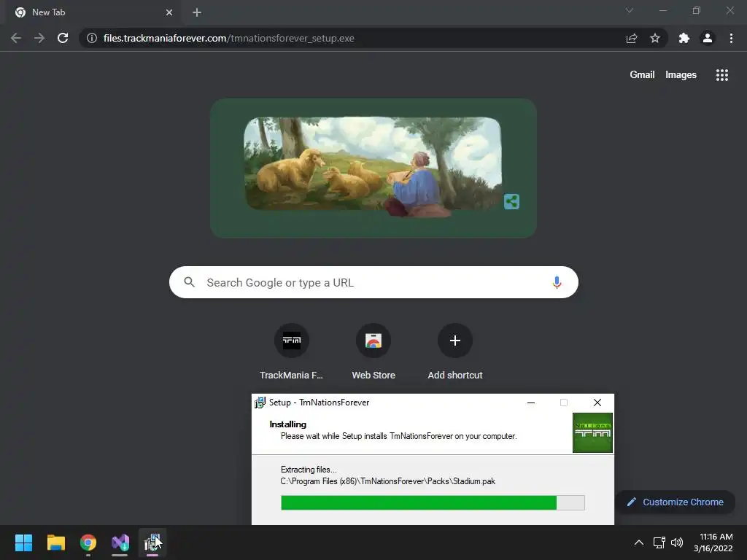Go back using the browser back arrow

pyautogui.click(x=16, y=38)
